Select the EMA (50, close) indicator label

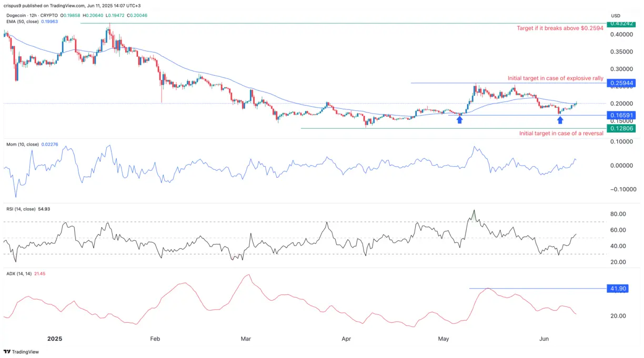[22, 22]
